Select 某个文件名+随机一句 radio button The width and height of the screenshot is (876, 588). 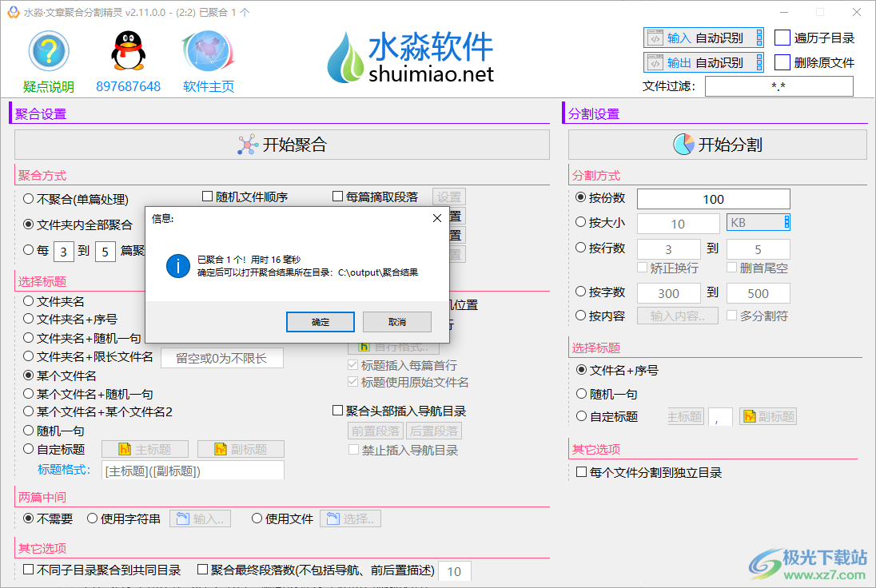[29, 394]
